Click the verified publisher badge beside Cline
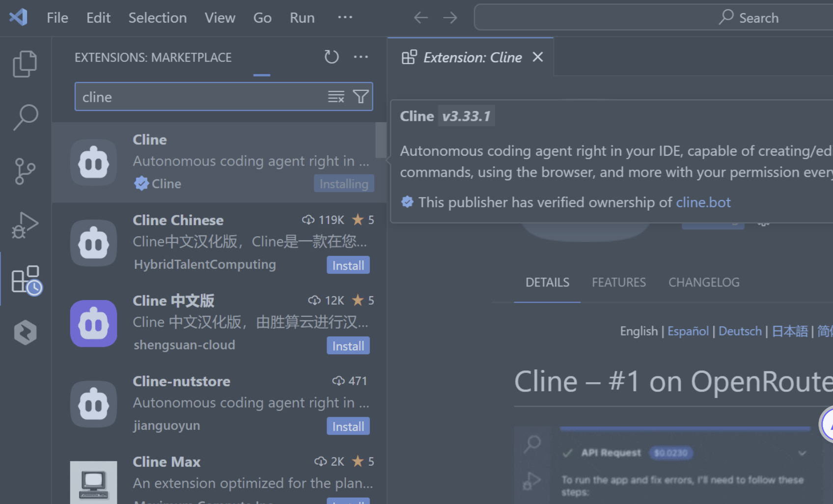This screenshot has width=833, height=504. click(141, 184)
